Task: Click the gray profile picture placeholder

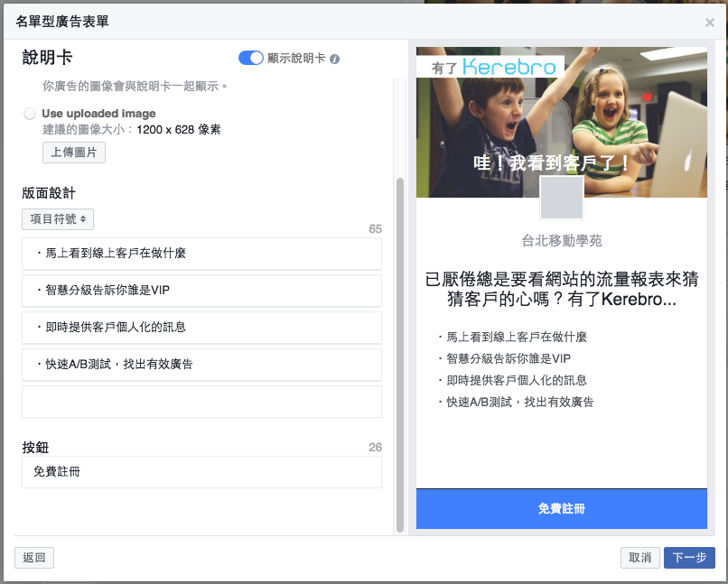Action: click(562, 198)
